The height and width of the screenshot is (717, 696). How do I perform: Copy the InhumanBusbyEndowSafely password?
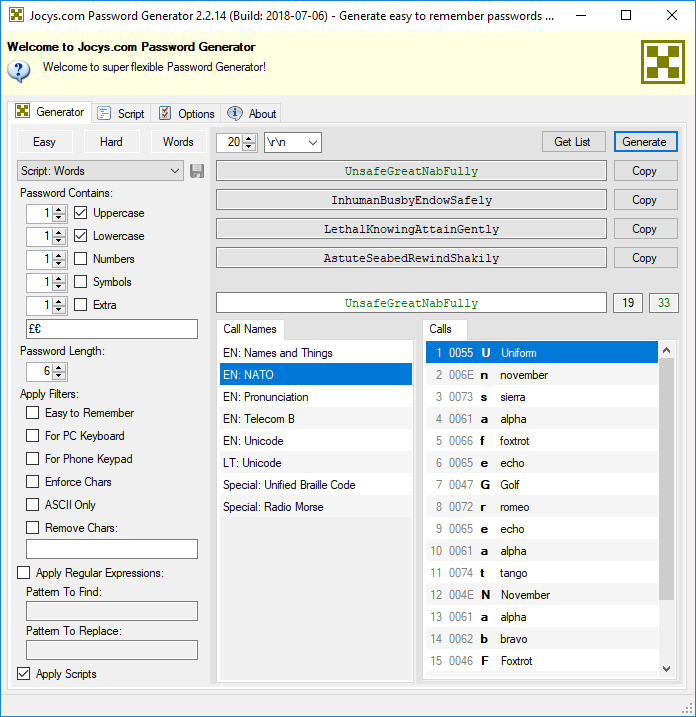click(x=645, y=200)
